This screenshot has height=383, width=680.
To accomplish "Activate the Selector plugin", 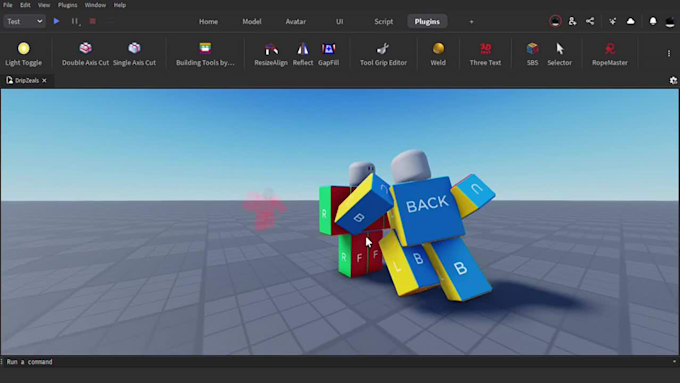I will (x=559, y=49).
